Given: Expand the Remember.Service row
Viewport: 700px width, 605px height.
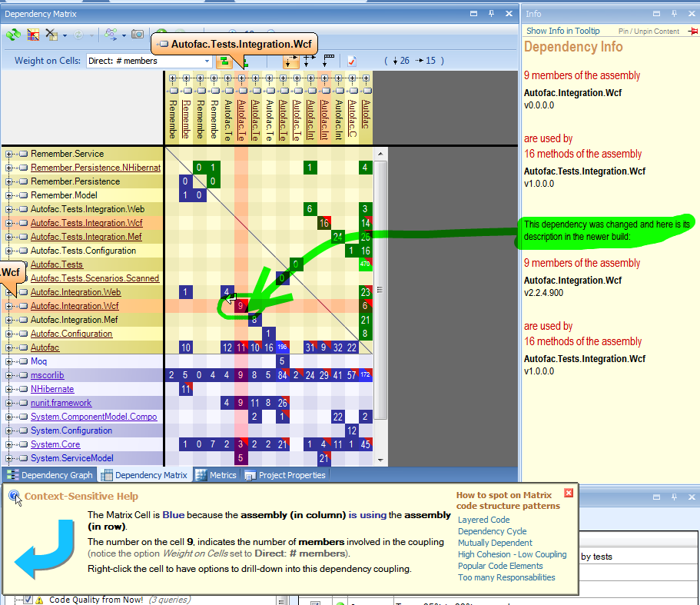Looking at the screenshot, I should tap(8, 154).
